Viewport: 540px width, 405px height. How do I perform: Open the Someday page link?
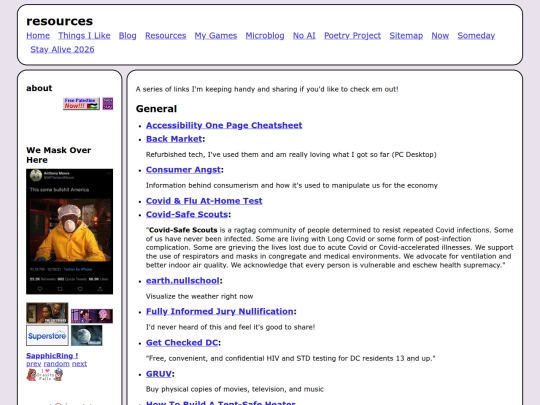tap(476, 35)
